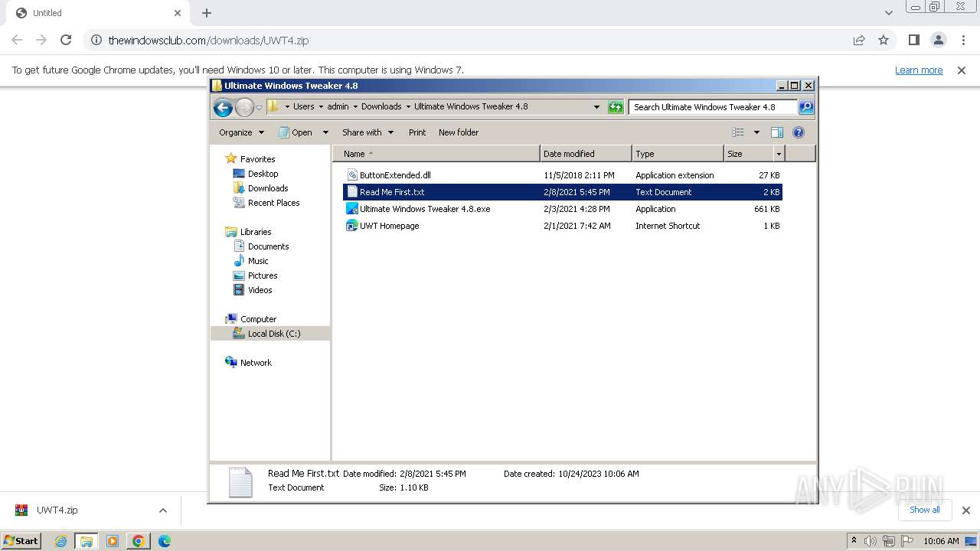Viewport: 980px width, 551px height.
Task: Dismiss the Chrome update notification bar
Action: [961, 70]
